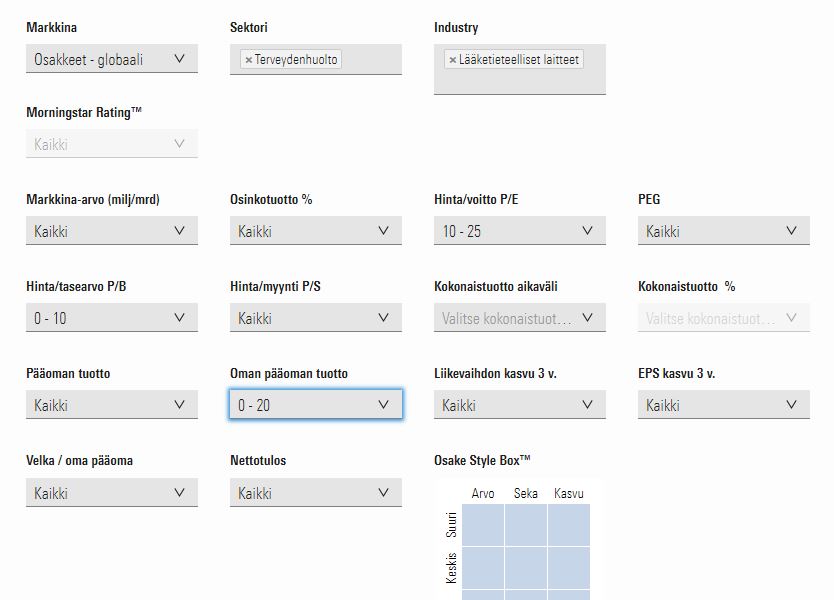Open the Nettotulos dropdown
The height and width of the screenshot is (600, 834).
point(316,493)
